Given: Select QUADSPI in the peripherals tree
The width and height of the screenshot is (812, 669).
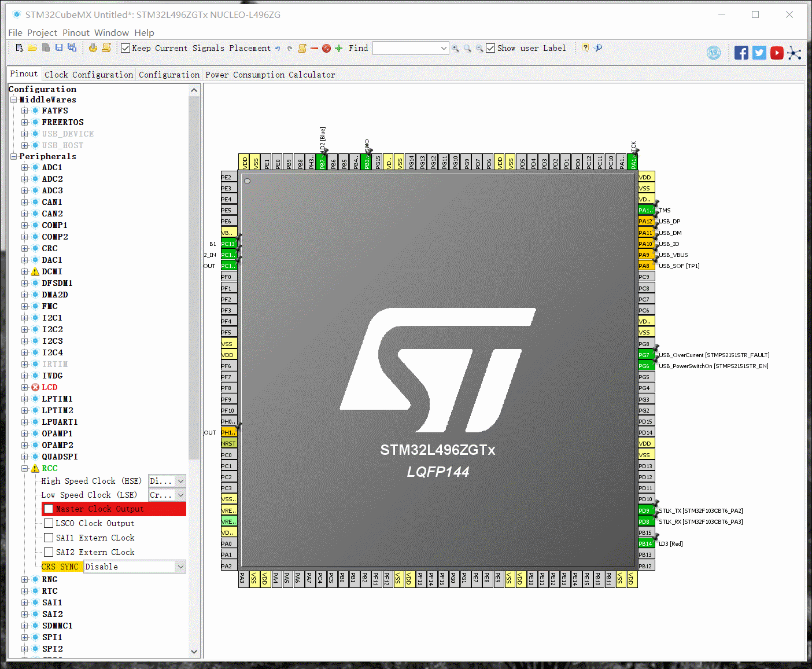Looking at the screenshot, I should coord(60,457).
